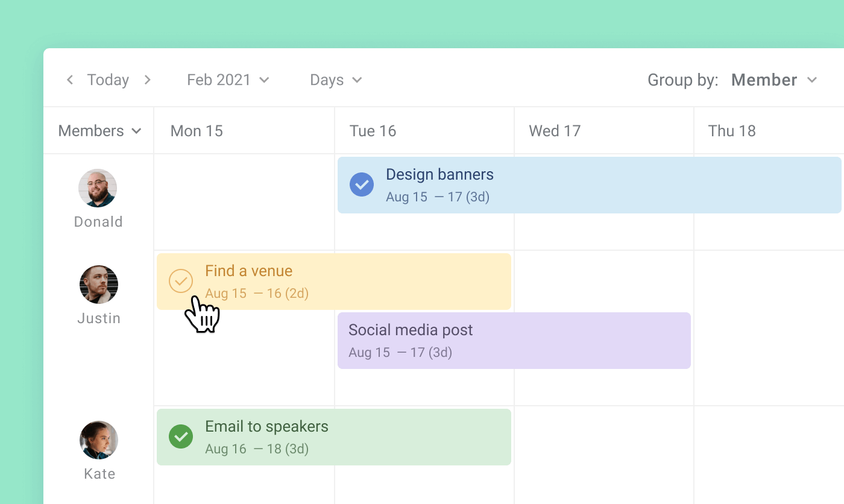This screenshot has height=504, width=844.
Task: Open the Social media post task
Action: (x=411, y=330)
